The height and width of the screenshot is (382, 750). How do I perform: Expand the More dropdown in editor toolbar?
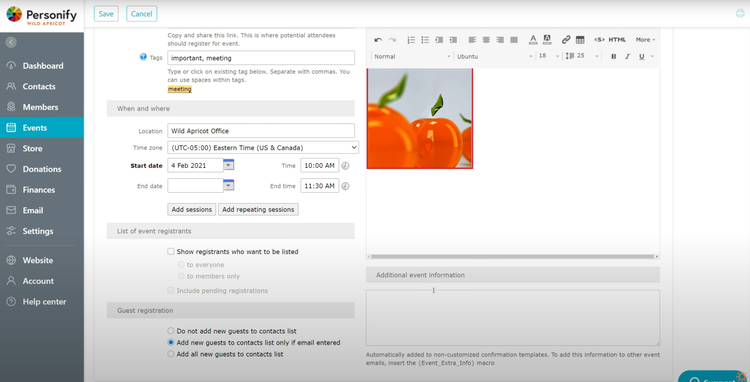tap(645, 40)
